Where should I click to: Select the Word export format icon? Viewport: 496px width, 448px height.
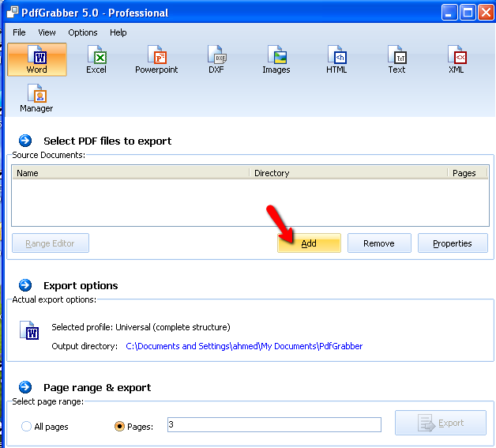(x=36, y=59)
